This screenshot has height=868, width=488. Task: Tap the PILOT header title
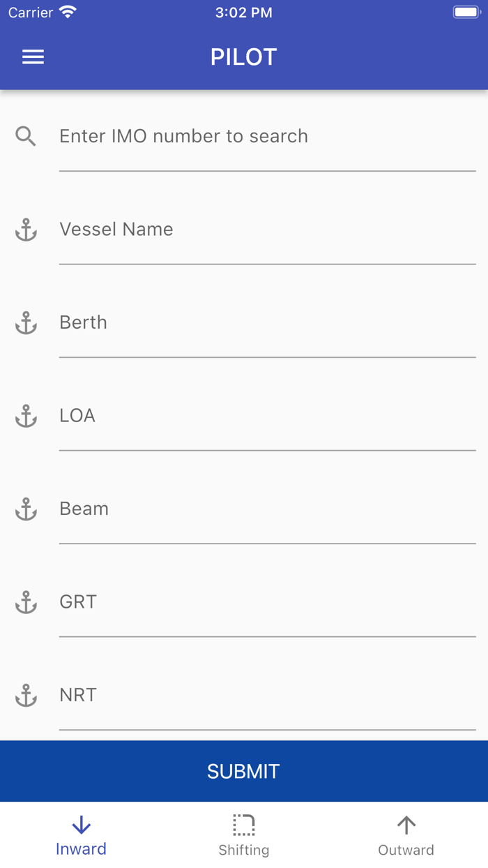(244, 57)
